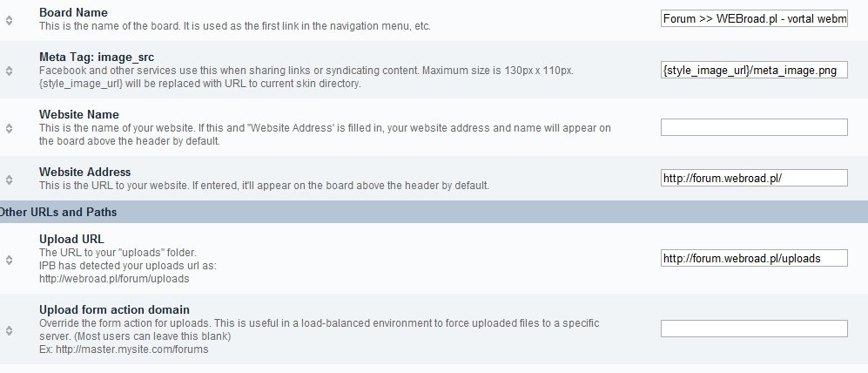This screenshot has width=868, height=373.
Task: Click the Website Address URL text box
Action: click(x=754, y=178)
